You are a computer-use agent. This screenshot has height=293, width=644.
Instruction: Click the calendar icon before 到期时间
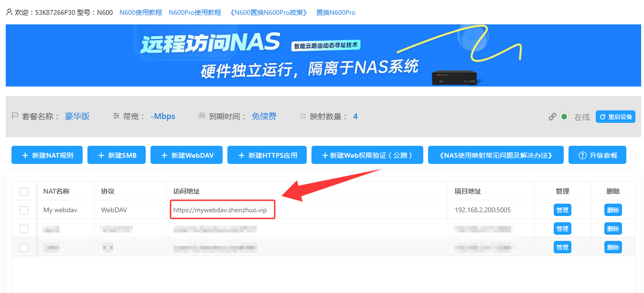pos(202,116)
